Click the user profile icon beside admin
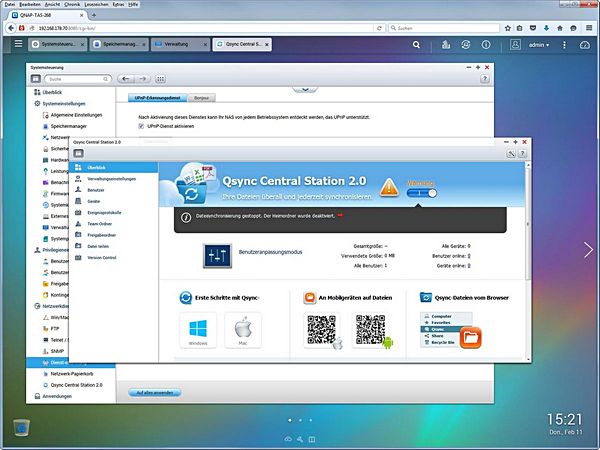The image size is (600, 450). coord(515,45)
